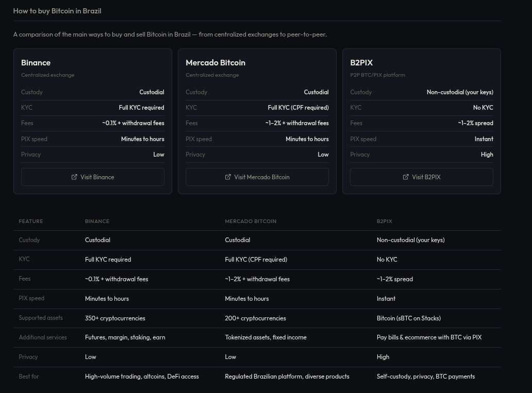Click the 'High' privacy value in the B2PIX card
Screen dimensions: 532x393
point(487,155)
